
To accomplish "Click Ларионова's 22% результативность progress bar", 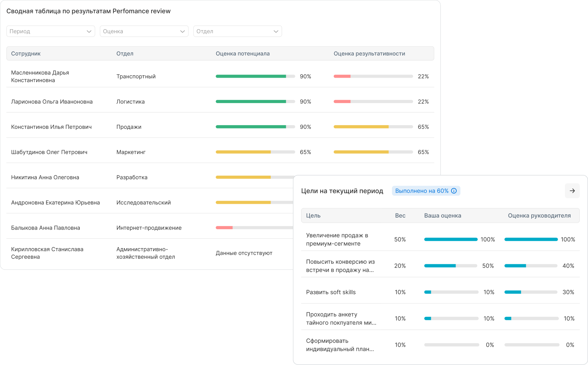I will point(373,102).
